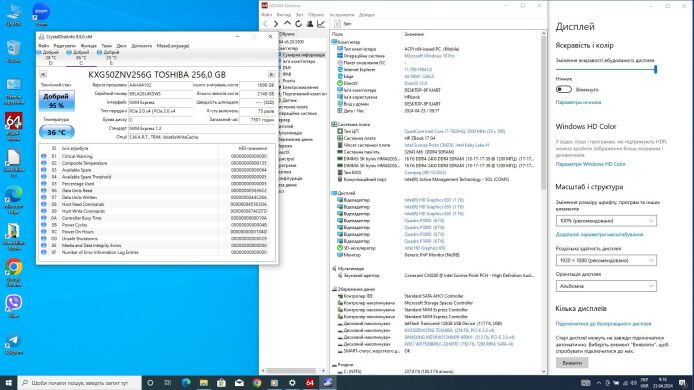Select DMI item in AIDA64 tree
This screenshot has width=694, height=390.
pos(287,68)
